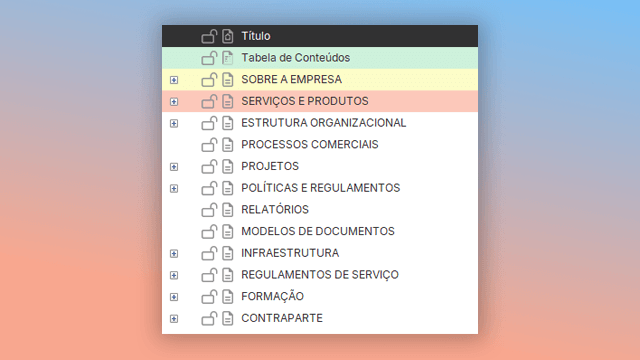Click document icon beside POLÍTICAS E REGULAMENTOS
640x360 pixels.
(x=228, y=188)
